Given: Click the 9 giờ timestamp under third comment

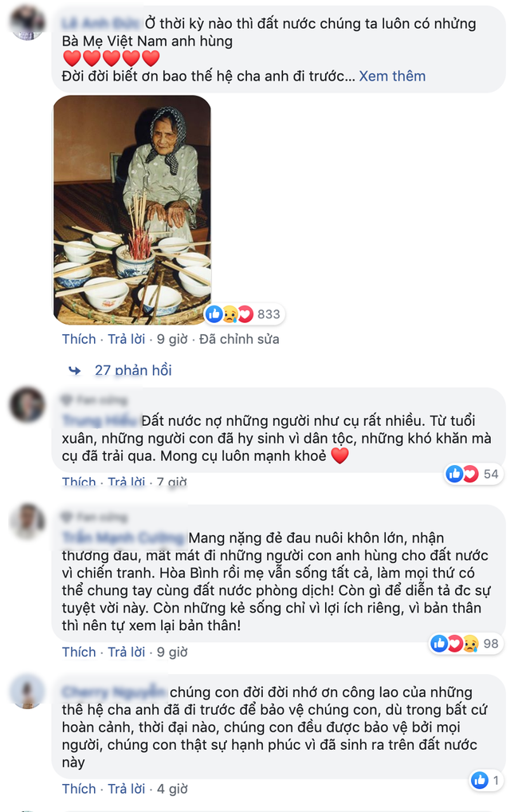Looking at the screenshot, I should point(172,652).
